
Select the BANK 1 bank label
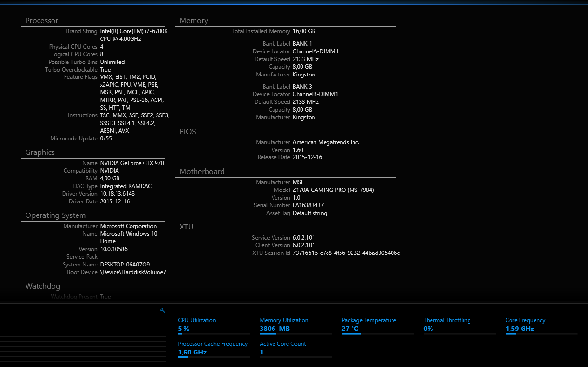302,44
